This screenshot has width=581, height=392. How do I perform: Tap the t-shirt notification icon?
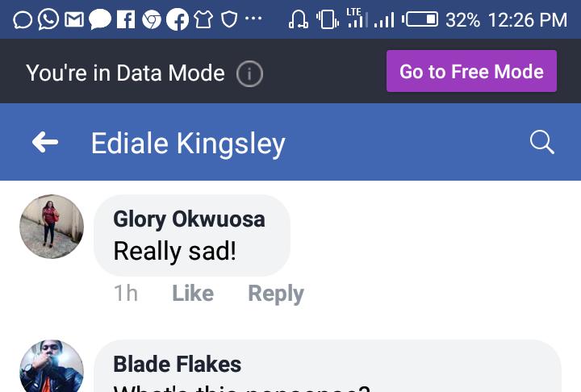point(203,19)
